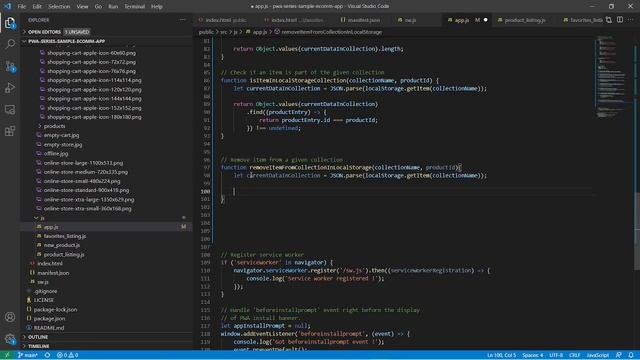
Task: Open the File menu
Action: pos(22,7)
